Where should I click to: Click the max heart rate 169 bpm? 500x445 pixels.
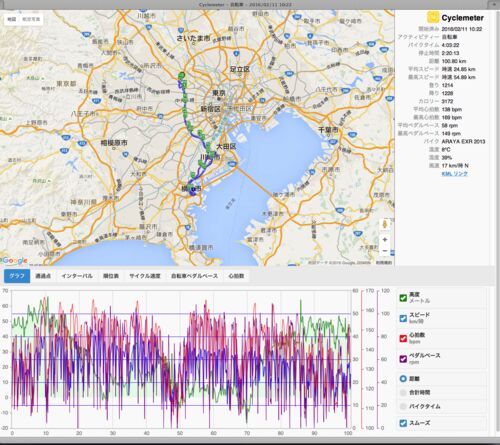[452, 117]
